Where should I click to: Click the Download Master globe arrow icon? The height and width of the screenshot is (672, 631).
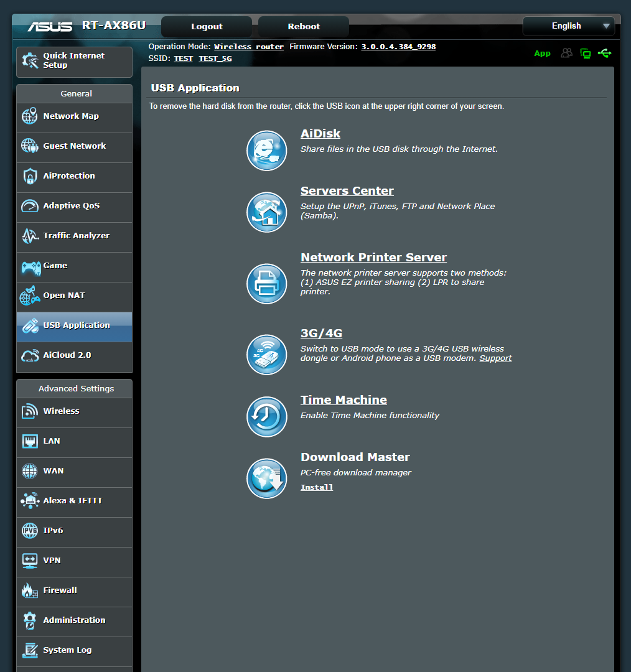point(266,478)
